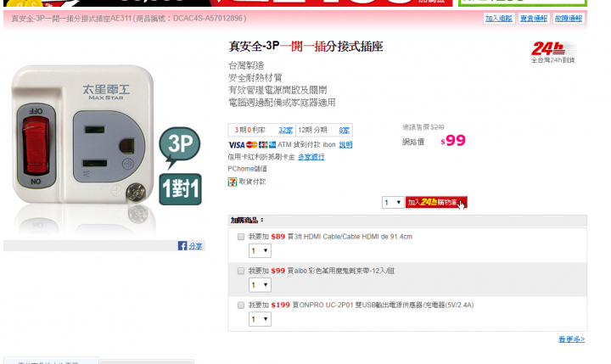This screenshot has height=364, width=611.
Task: Click the VISA card payment icon
Action: coord(237,145)
